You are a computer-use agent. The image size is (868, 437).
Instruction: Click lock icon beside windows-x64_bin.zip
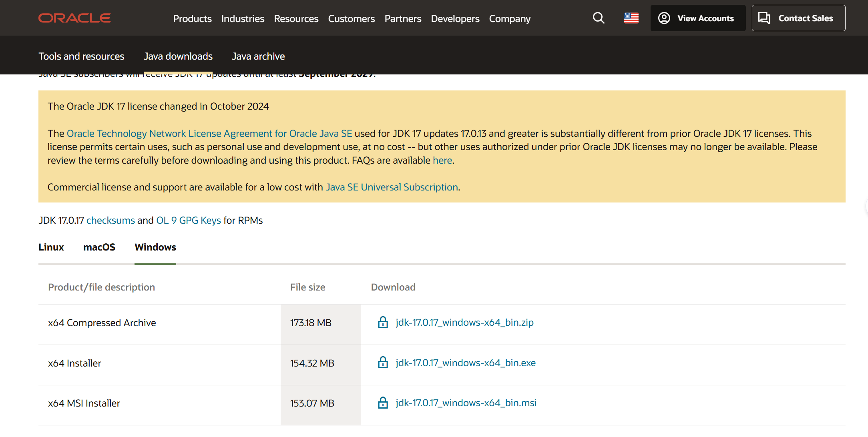[383, 323]
